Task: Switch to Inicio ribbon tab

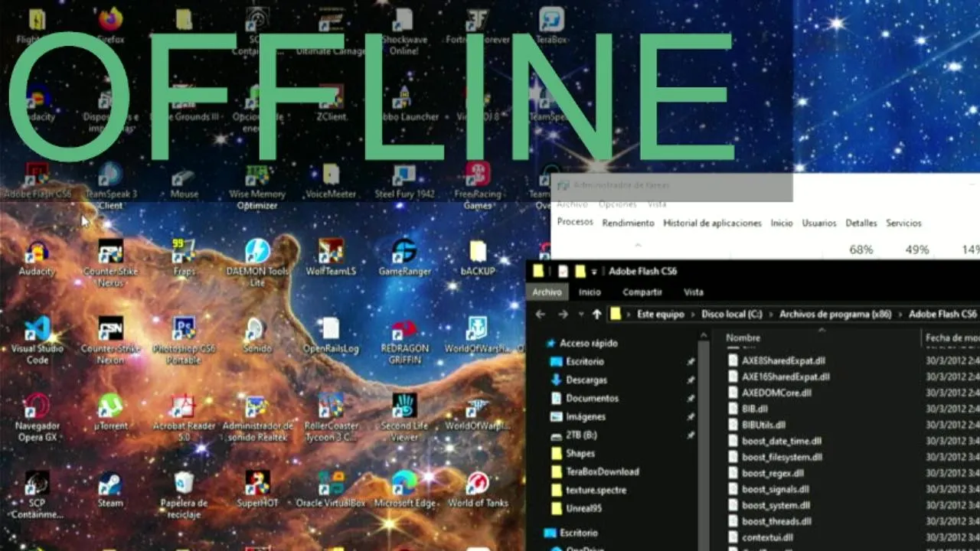Action: coord(590,292)
